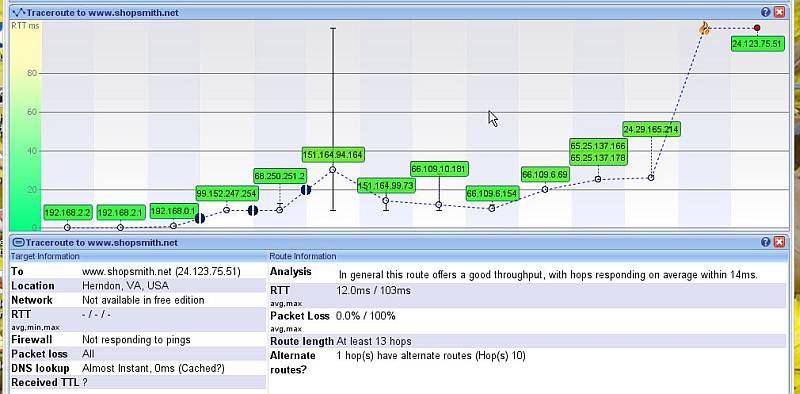Click the 24.29.165.214 hop label
The image size is (800, 394).
click(651, 130)
